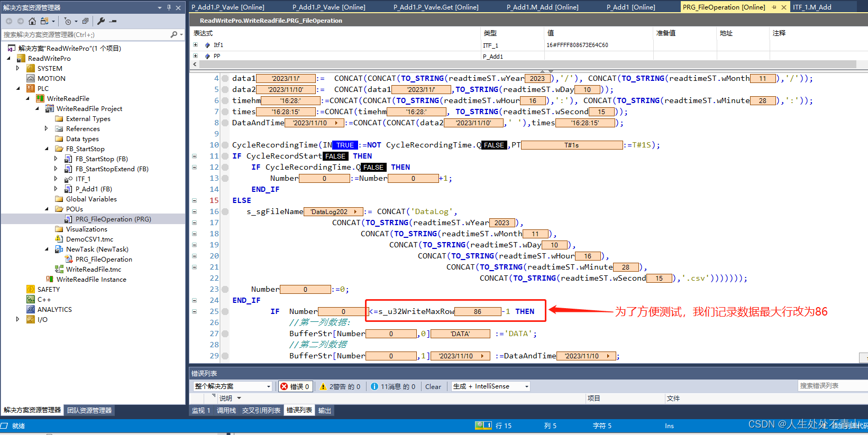
Task: Toggle breakpoint marker on line 10
Action: tap(225, 145)
